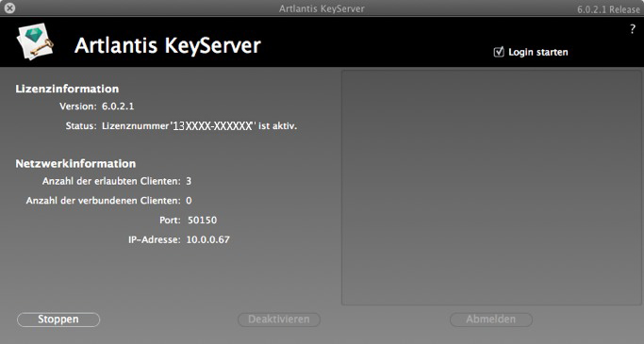The height and width of the screenshot is (344, 644).
Task: Click the IP-Adresse value 10.0.0.67
Action: tap(207, 239)
